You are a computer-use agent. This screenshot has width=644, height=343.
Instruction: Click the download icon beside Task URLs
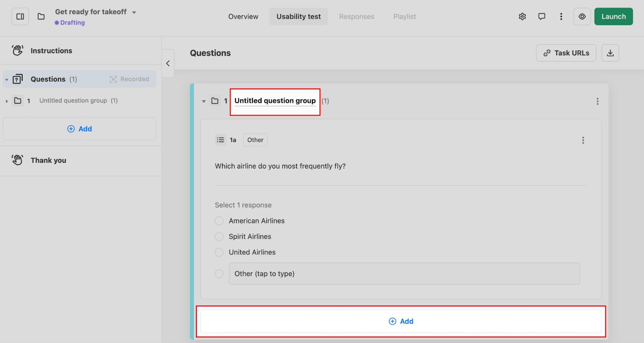[x=610, y=53]
